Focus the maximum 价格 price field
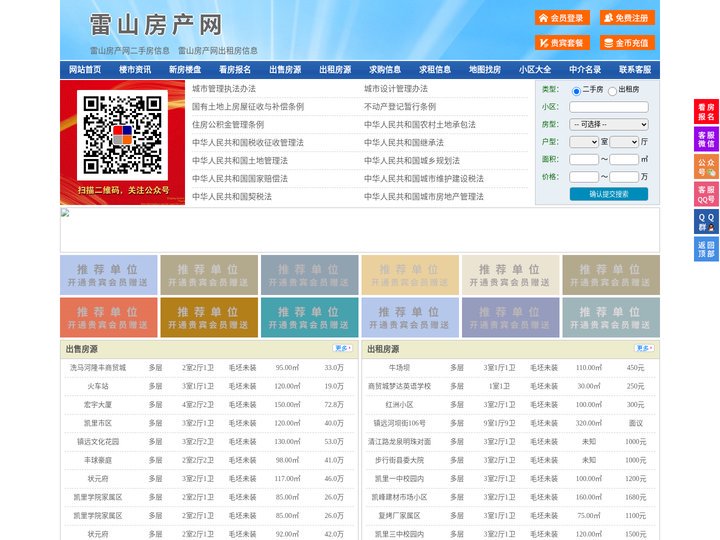Screen dimensions: 720x540 click(x=624, y=177)
